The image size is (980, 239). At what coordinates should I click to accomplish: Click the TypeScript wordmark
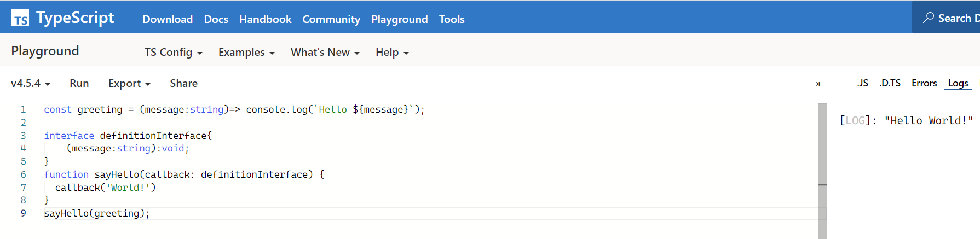tap(75, 18)
